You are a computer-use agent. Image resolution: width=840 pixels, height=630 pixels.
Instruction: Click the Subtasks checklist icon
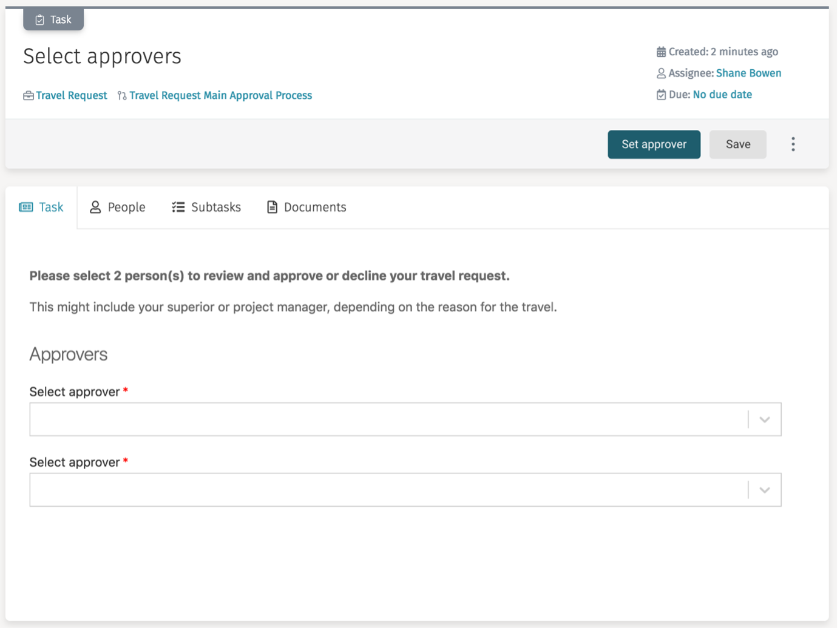[x=178, y=207]
